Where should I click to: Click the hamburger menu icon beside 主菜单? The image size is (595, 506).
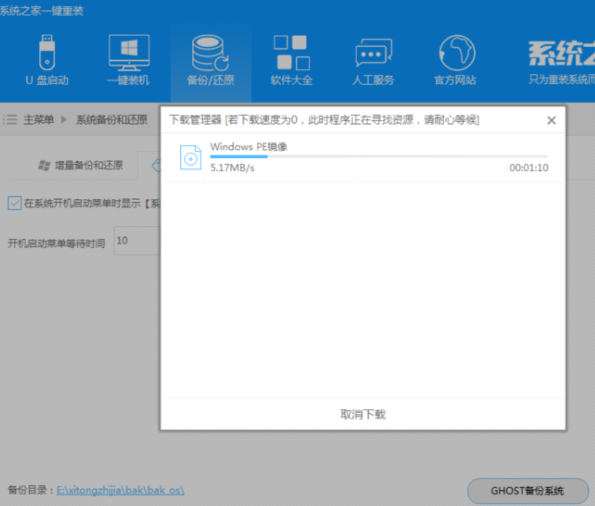10,120
